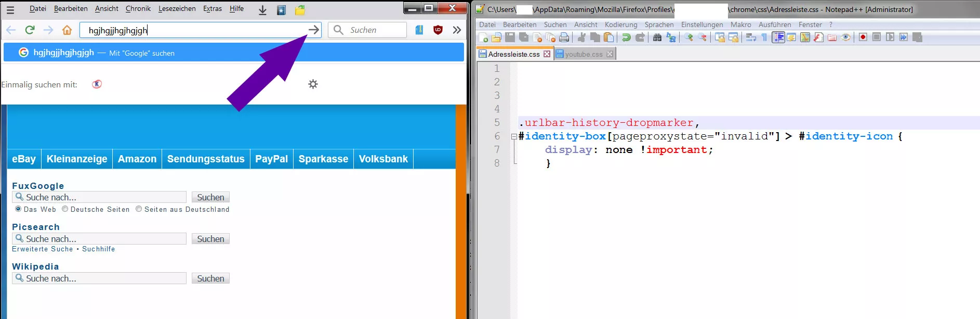980x319 pixels.
Task: Open the Notepad++ Makro menu
Action: point(740,24)
